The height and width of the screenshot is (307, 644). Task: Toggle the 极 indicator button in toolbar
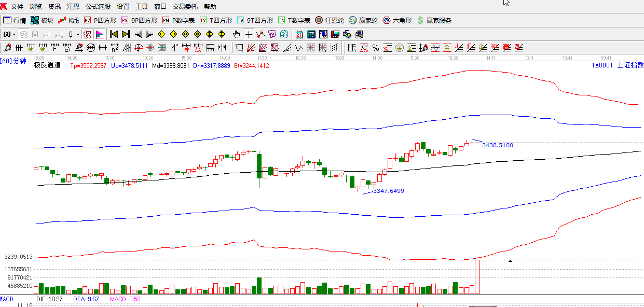click(87, 34)
